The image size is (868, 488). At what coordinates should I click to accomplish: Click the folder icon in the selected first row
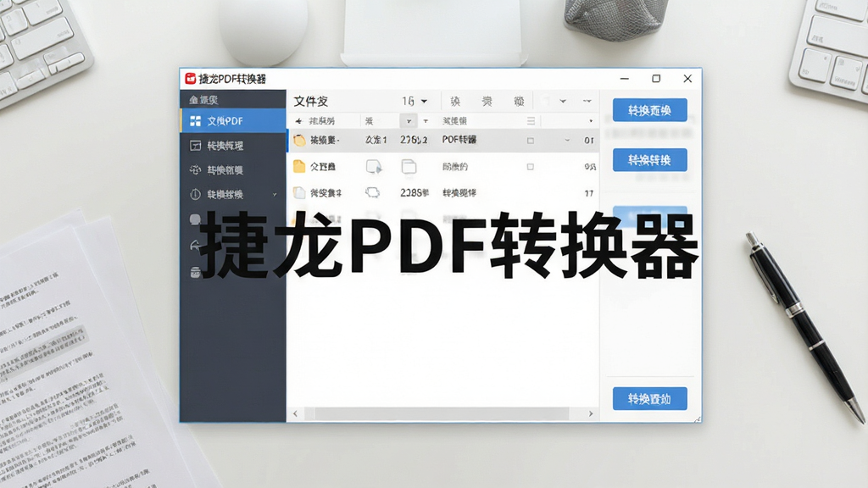[x=299, y=140]
